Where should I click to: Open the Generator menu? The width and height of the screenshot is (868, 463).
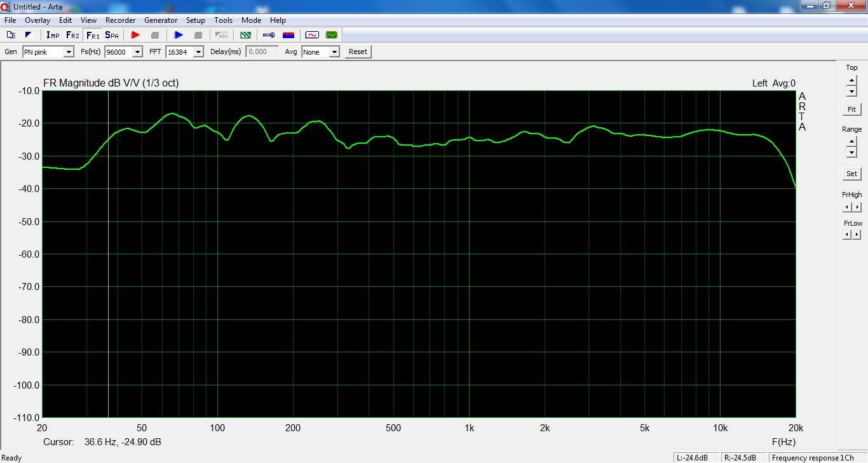(x=161, y=20)
